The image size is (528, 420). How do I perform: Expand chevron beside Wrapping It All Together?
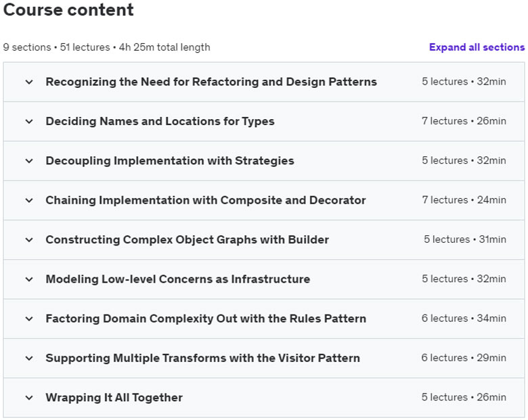pos(29,398)
